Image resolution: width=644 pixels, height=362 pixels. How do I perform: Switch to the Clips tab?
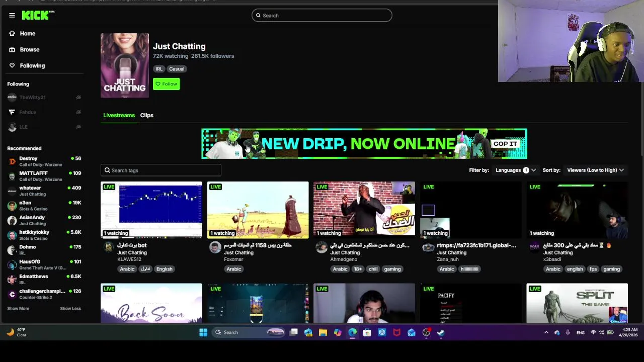click(x=147, y=115)
